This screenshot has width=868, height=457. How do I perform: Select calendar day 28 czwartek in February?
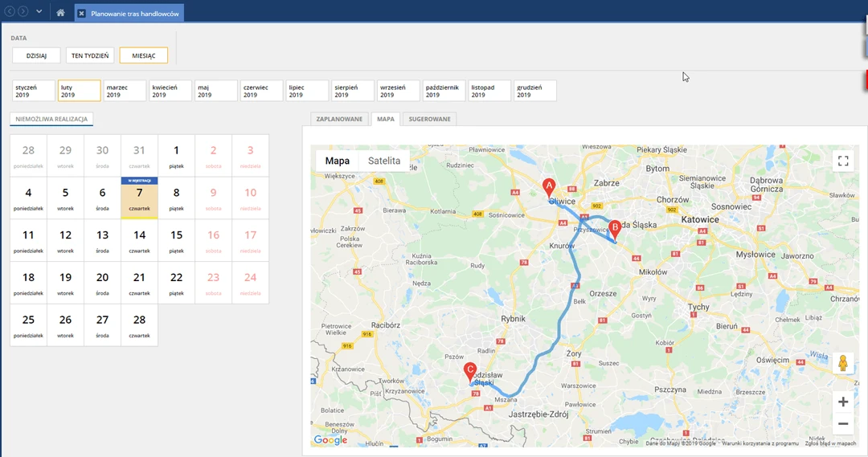(140, 324)
